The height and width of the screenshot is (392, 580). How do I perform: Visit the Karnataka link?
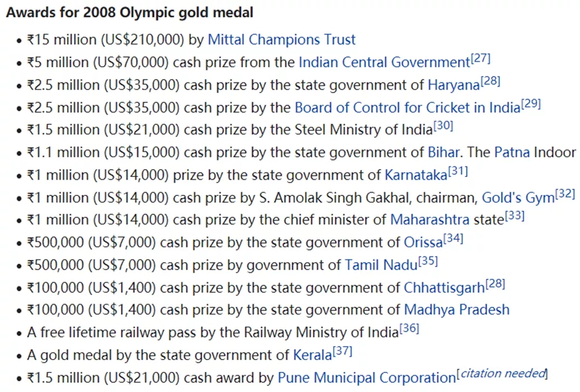coord(416,175)
